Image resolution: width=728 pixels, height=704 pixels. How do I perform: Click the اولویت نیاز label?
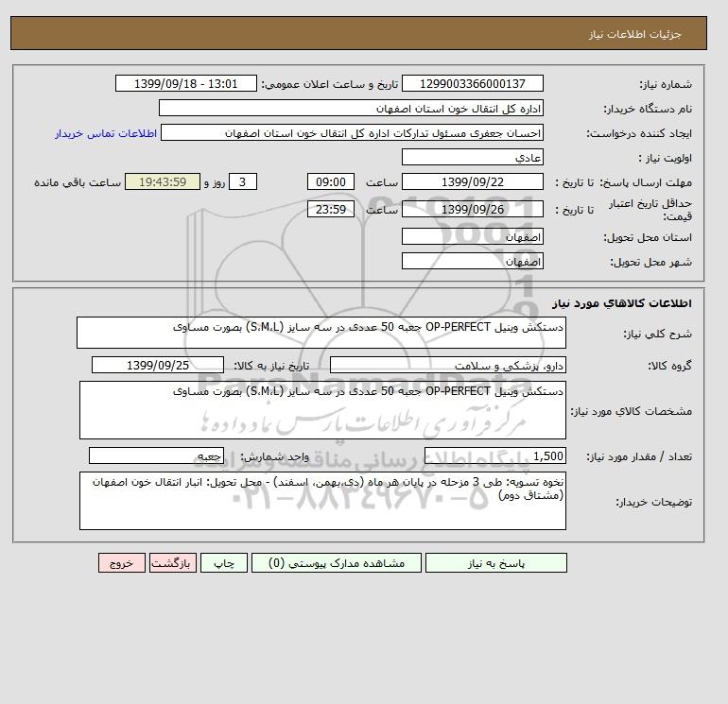pos(666,158)
